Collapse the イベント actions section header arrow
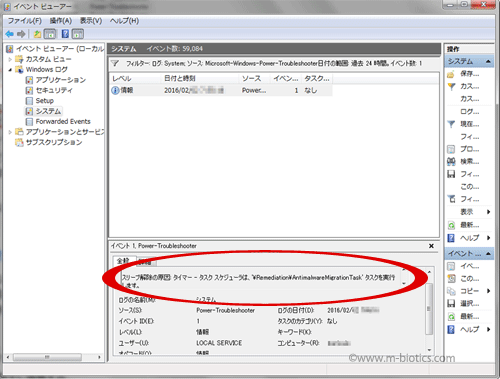Viewport: 500px width, 379px height. (488, 254)
